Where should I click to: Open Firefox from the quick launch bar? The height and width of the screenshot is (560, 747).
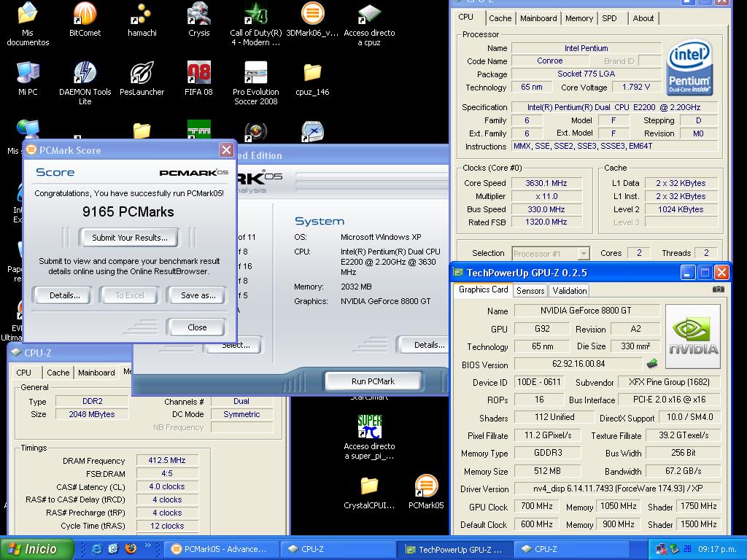click(130, 549)
